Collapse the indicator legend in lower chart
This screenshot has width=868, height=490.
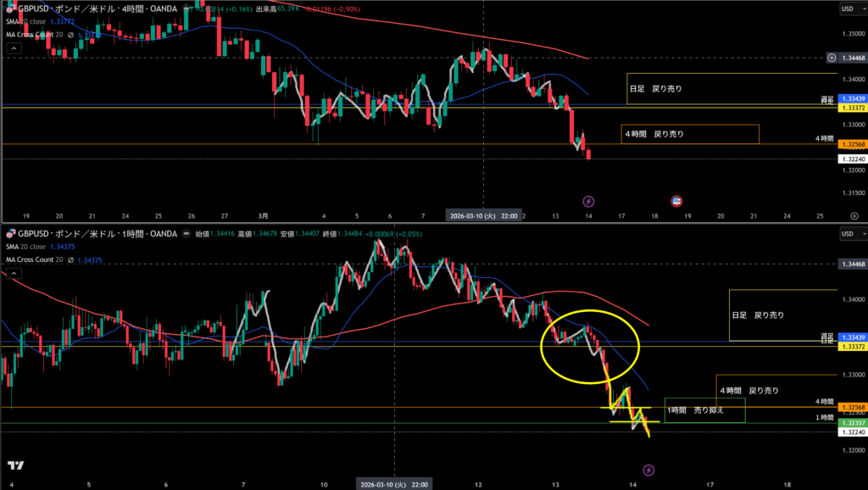tap(13, 273)
